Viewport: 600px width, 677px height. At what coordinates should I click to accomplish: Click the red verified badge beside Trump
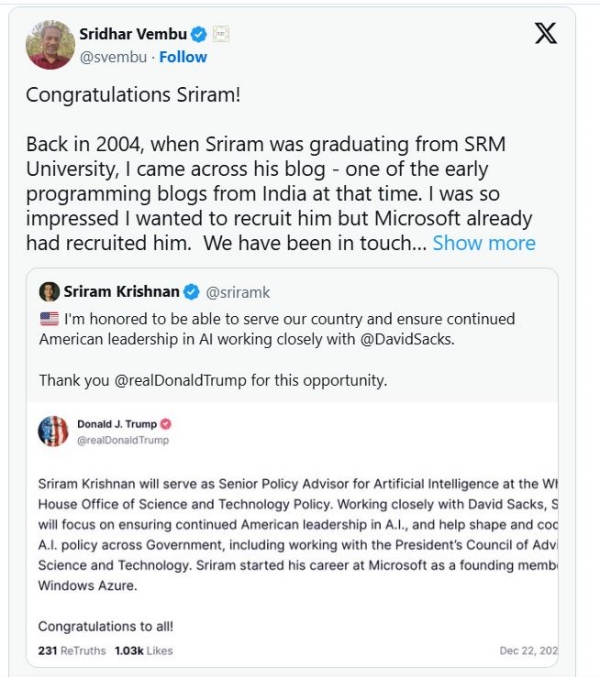pos(166,424)
